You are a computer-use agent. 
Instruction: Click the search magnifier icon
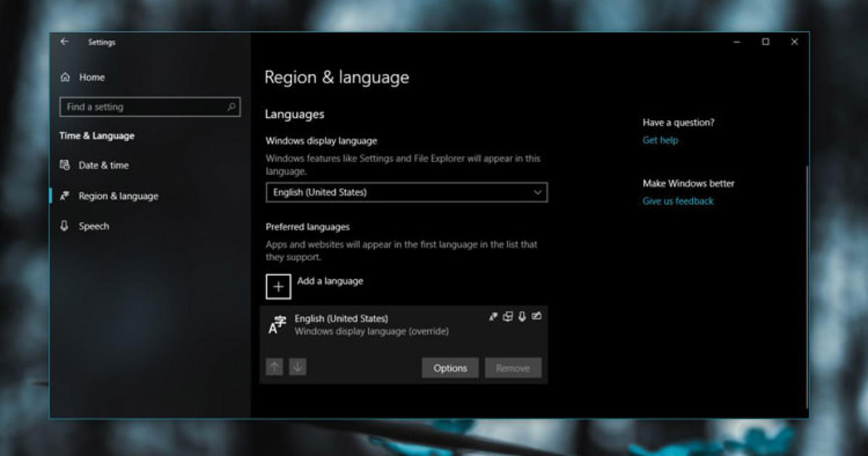[x=231, y=107]
